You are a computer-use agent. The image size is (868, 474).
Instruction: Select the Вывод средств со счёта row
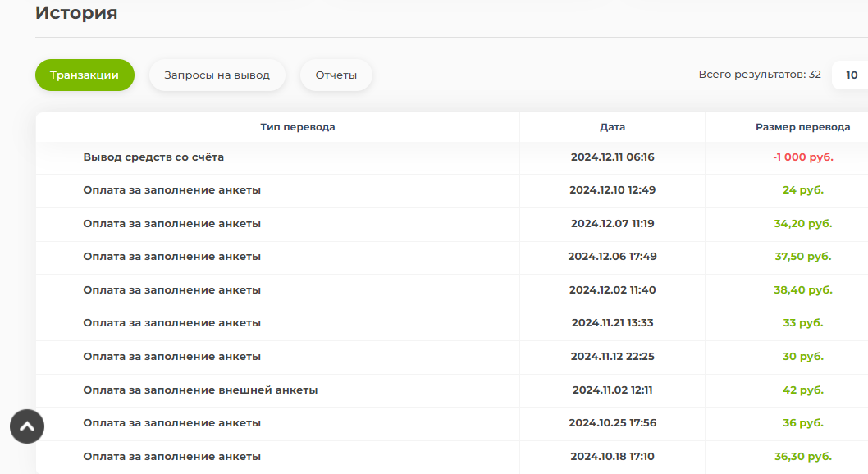pyautogui.click(x=452, y=157)
